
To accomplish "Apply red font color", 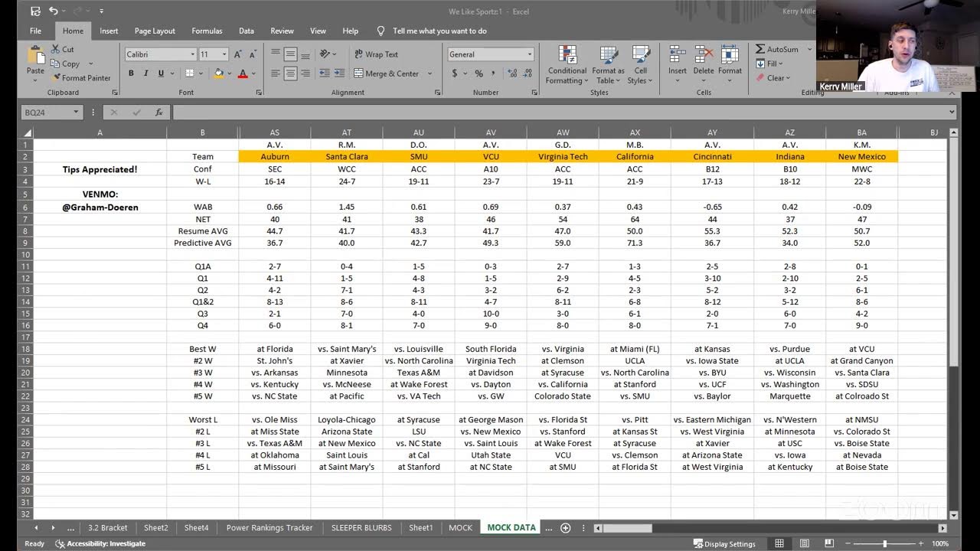I will pos(243,73).
